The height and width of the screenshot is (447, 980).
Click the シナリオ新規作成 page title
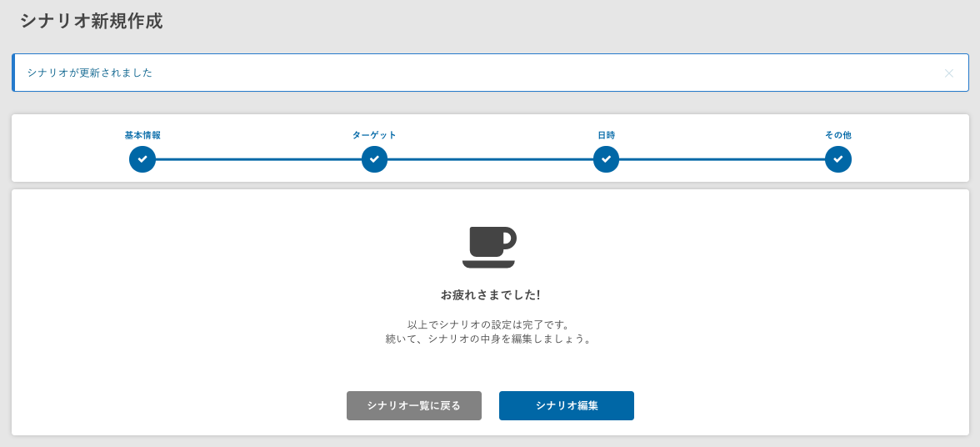(x=92, y=22)
